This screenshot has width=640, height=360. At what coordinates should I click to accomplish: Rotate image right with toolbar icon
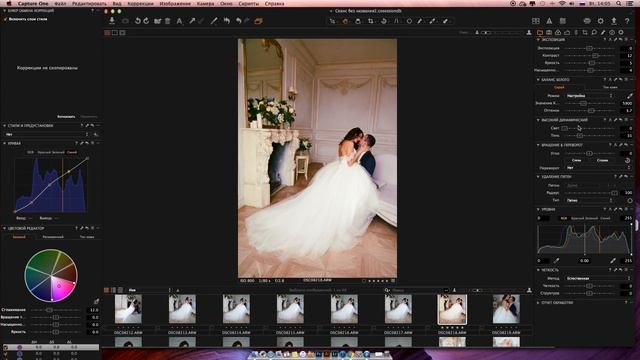[x=146, y=21]
